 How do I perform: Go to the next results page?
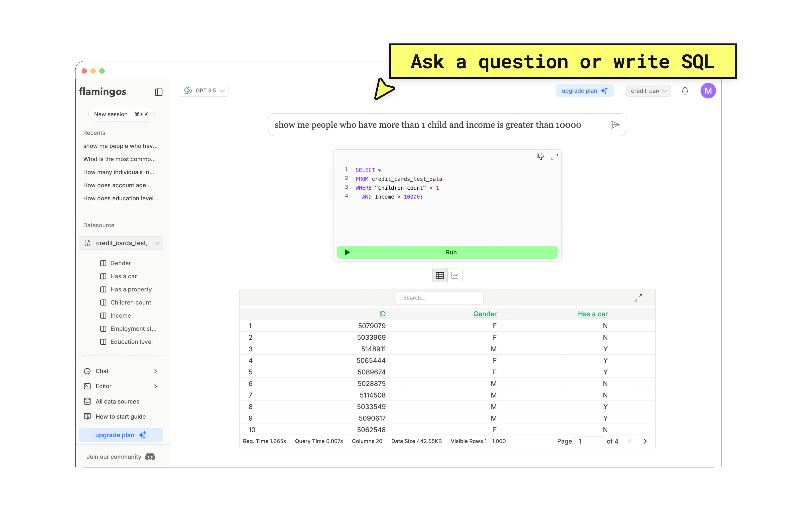[x=645, y=441]
